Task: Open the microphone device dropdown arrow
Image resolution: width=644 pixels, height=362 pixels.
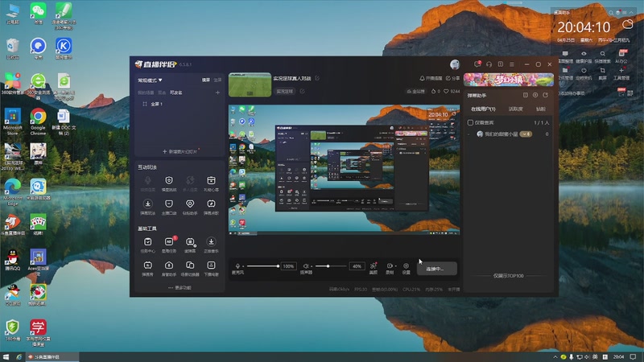Action: tap(243, 266)
